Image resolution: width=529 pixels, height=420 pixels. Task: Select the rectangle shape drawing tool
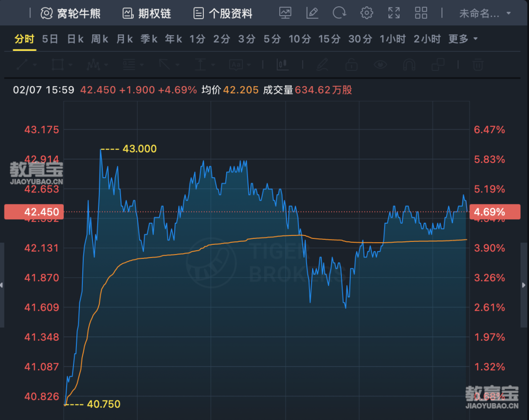(x=58, y=64)
